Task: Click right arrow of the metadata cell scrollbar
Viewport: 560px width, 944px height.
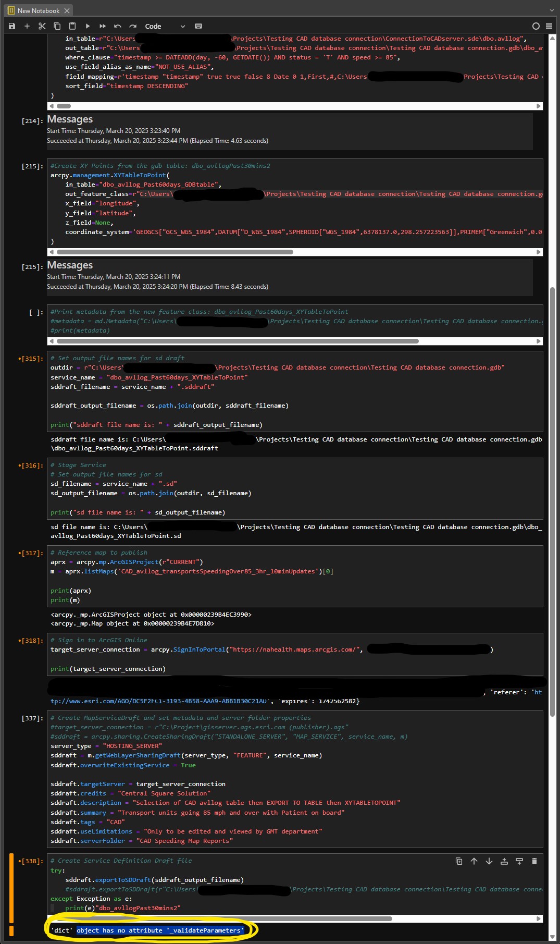Action: 539,341
